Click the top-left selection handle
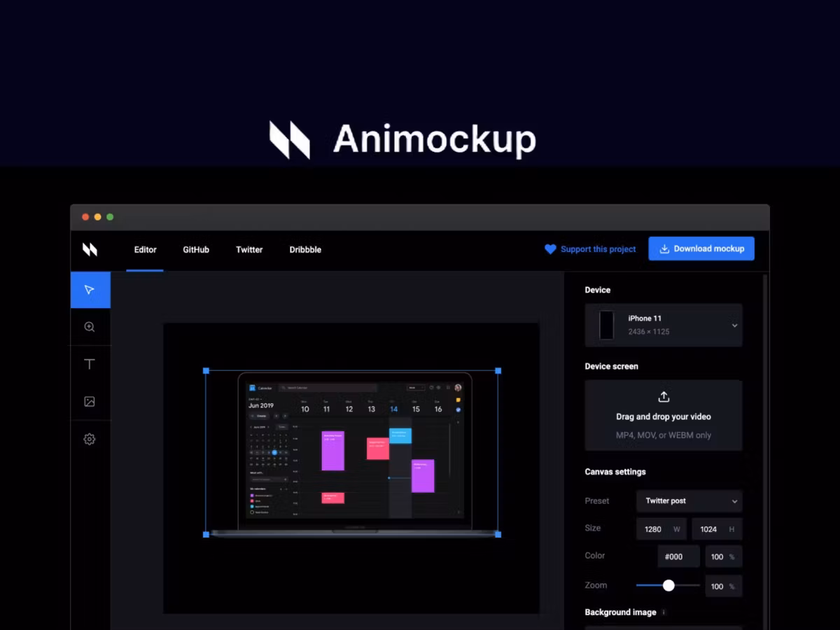The height and width of the screenshot is (630, 840). coord(206,370)
